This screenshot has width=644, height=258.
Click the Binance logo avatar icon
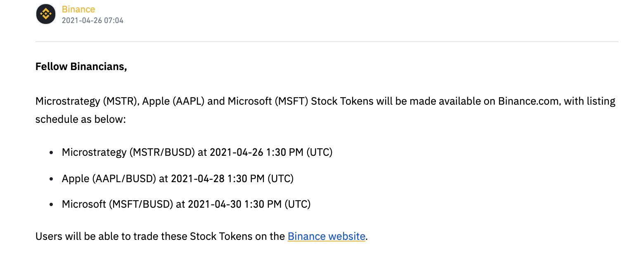[x=46, y=14]
